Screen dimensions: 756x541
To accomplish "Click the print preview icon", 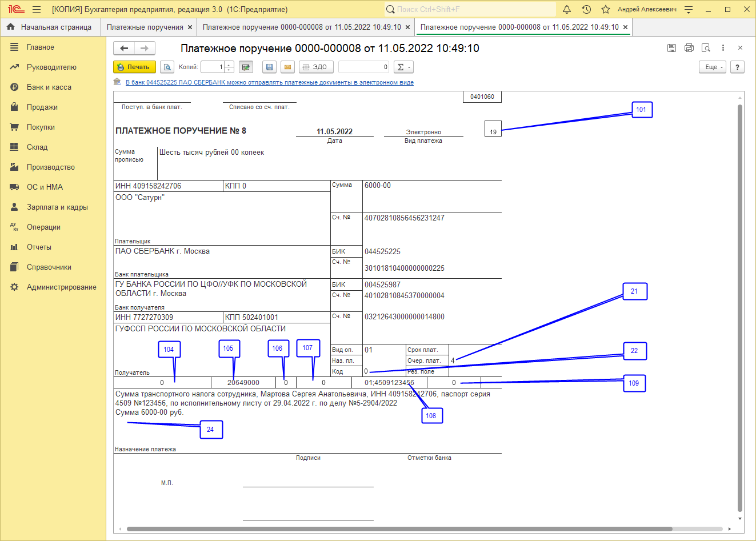I will [x=167, y=67].
